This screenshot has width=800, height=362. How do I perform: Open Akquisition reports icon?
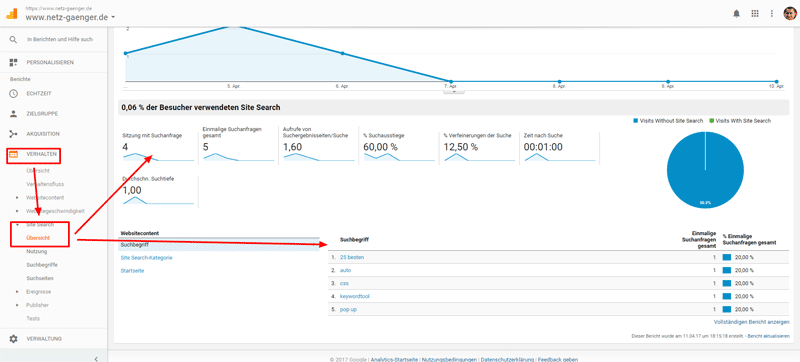pos(14,134)
